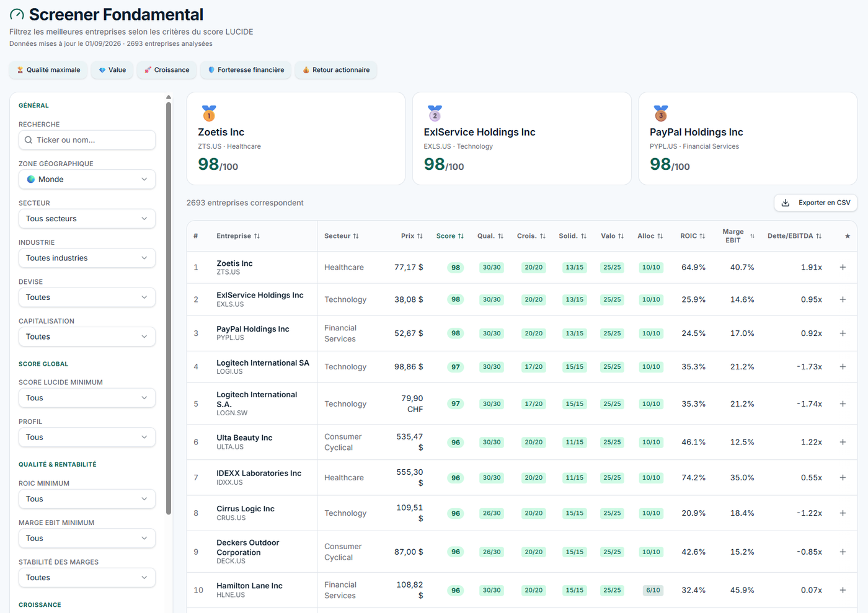Add Cirrus Logic row using plus icon
The width and height of the screenshot is (868, 613).
[843, 513]
